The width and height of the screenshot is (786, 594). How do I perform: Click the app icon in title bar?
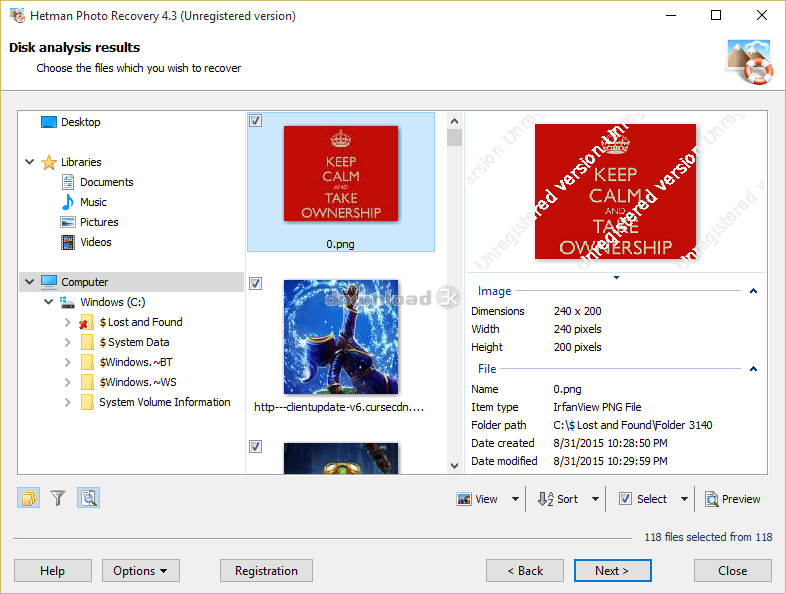click(17, 16)
